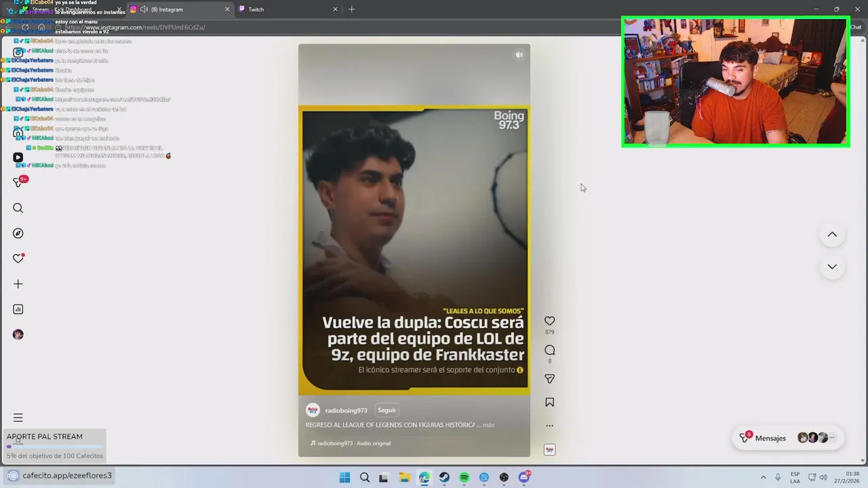Toggle the reel's mute speaker button
Image resolution: width=868 pixels, height=488 pixels.
click(519, 55)
